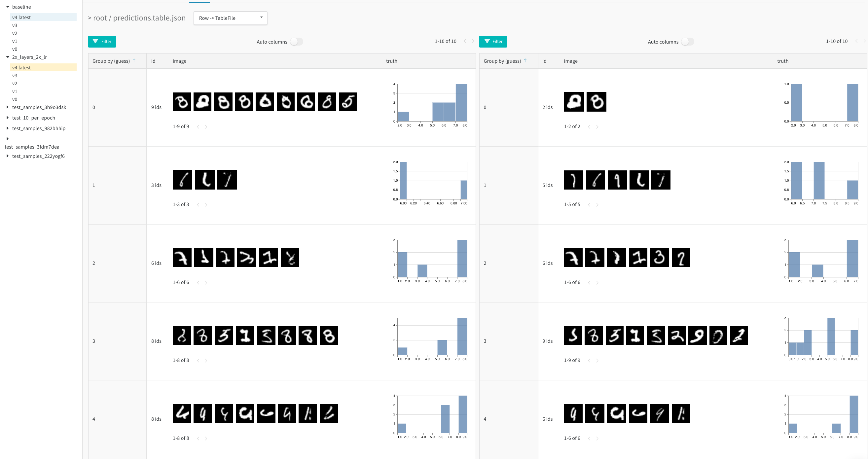The height and width of the screenshot is (459, 868).
Task: Expand test_samples_3h9o3dsk in the sidebar
Action: [8, 107]
